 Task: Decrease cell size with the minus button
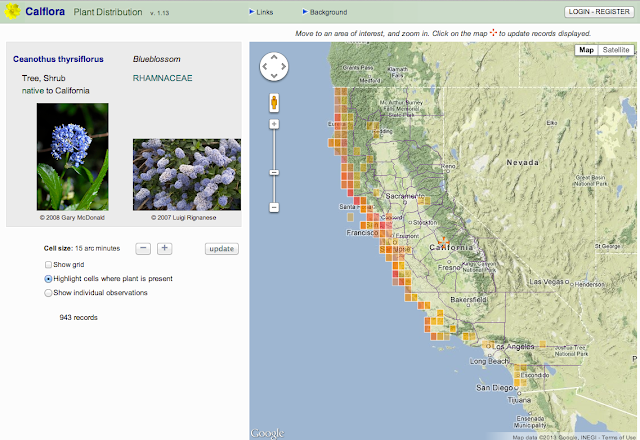click(x=143, y=248)
